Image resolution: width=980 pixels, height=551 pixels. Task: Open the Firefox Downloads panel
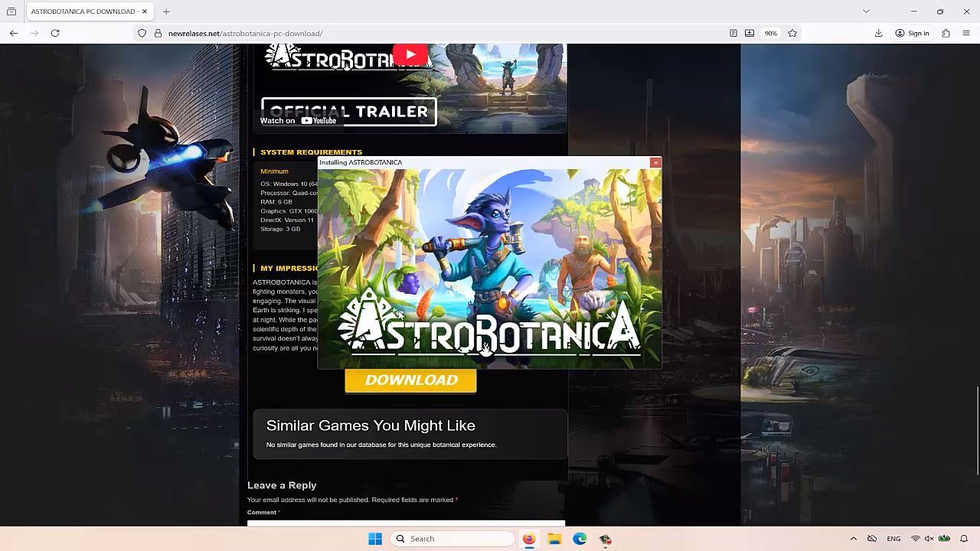pyautogui.click(x=878, y=33)
